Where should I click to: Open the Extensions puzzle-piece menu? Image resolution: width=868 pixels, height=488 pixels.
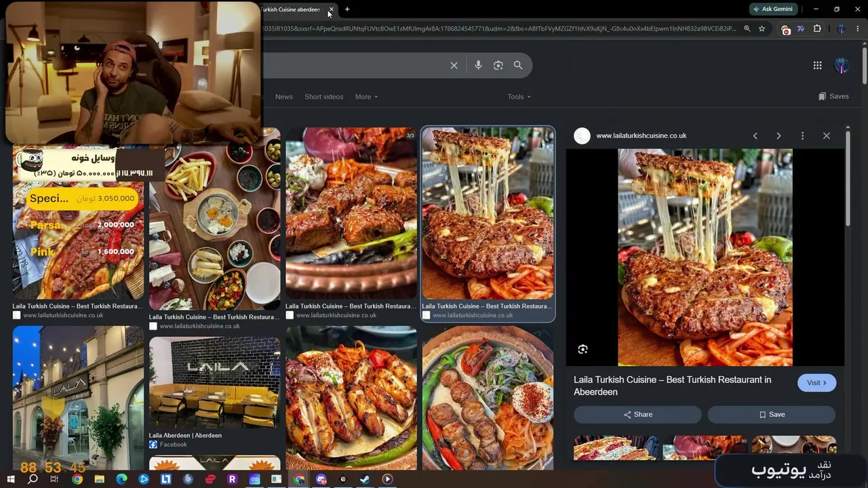click(817, 29)
